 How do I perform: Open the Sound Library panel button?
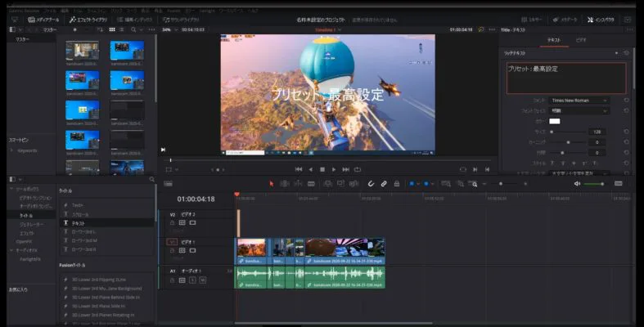tap(181, 20)
